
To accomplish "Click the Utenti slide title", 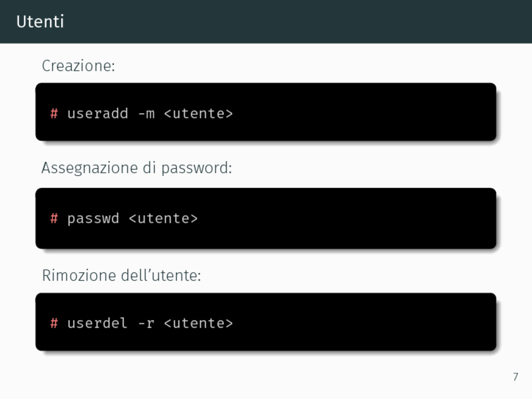I will point(40,22).
